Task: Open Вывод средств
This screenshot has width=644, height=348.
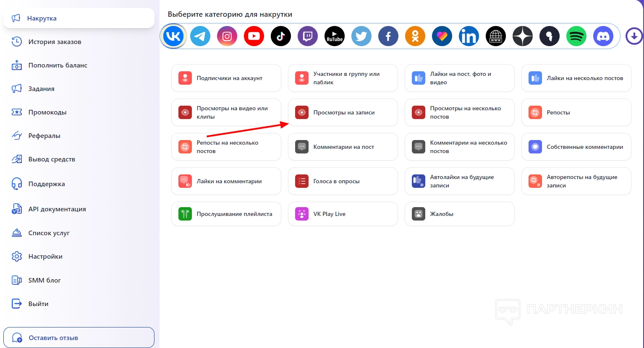Action: tap(79, 159)
